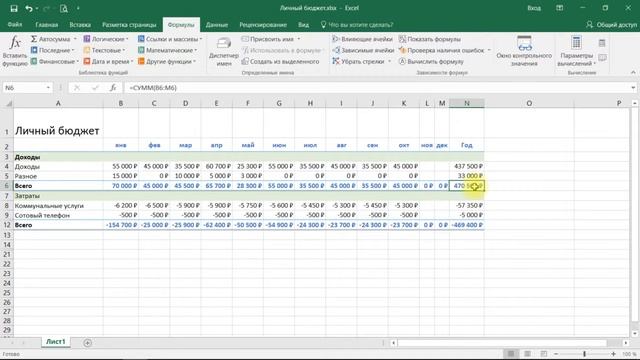Click the horizontal scrollbar right arrow
Viewport: 640px width, 360px height.
pos(626,343)
